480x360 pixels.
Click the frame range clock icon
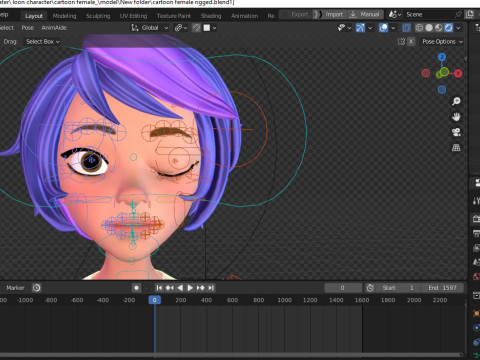(x=370, y=288)
